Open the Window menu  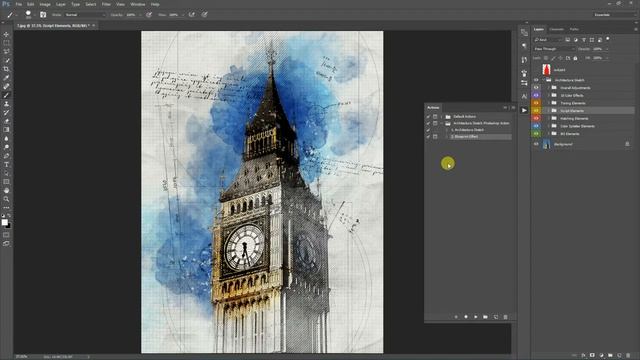tap(138, 4)
